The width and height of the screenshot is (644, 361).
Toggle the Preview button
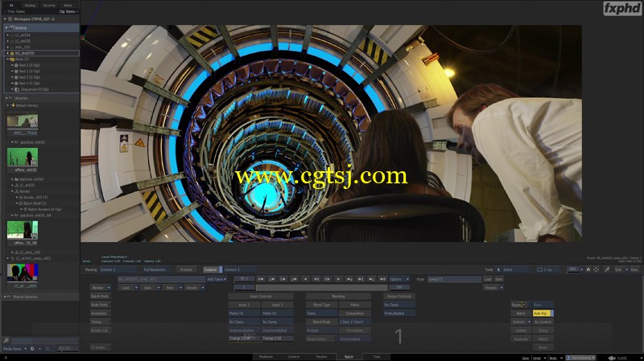pos(186,269)
